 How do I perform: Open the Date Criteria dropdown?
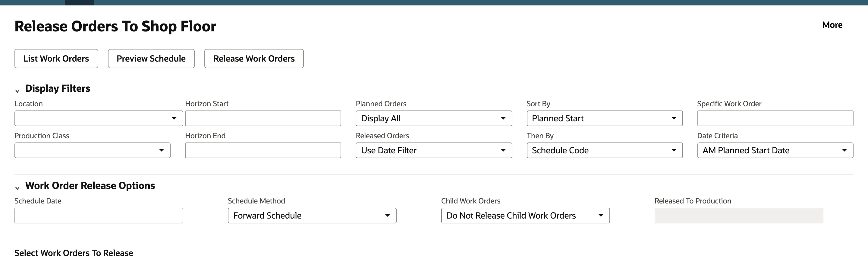click(x=775, y=150)
